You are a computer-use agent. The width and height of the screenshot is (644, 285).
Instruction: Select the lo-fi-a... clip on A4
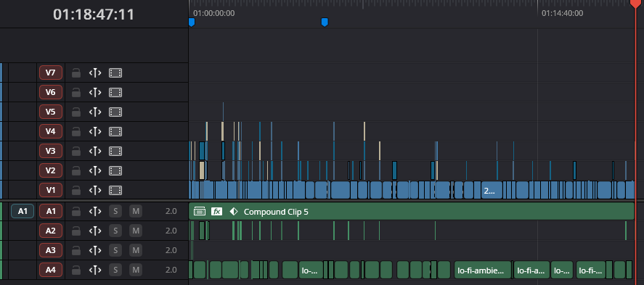[531, 270]
